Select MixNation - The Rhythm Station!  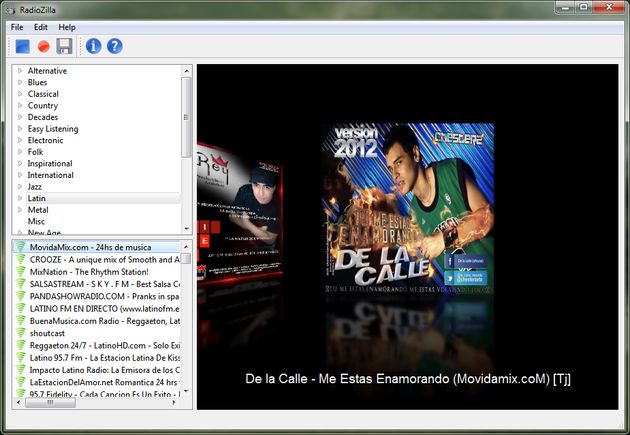[89, 272]
